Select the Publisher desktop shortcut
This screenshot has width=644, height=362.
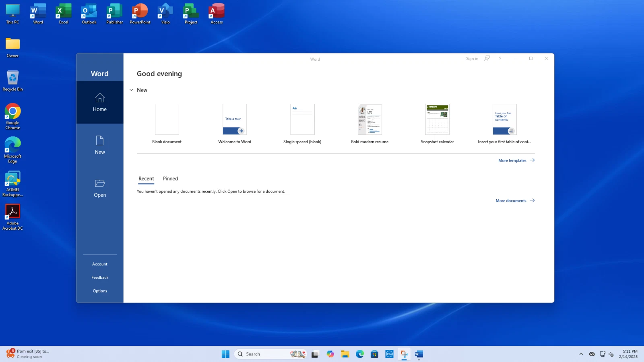click(115, 14)
